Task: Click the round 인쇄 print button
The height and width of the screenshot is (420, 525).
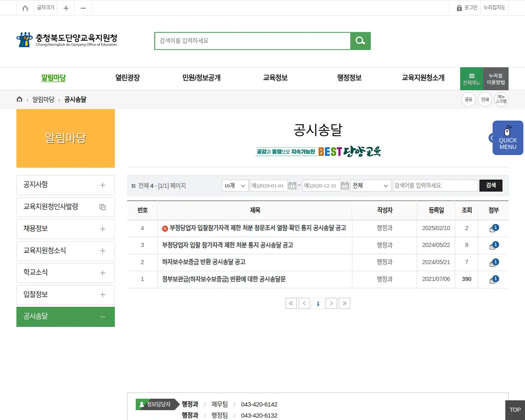Action: [x=485, y=99]
